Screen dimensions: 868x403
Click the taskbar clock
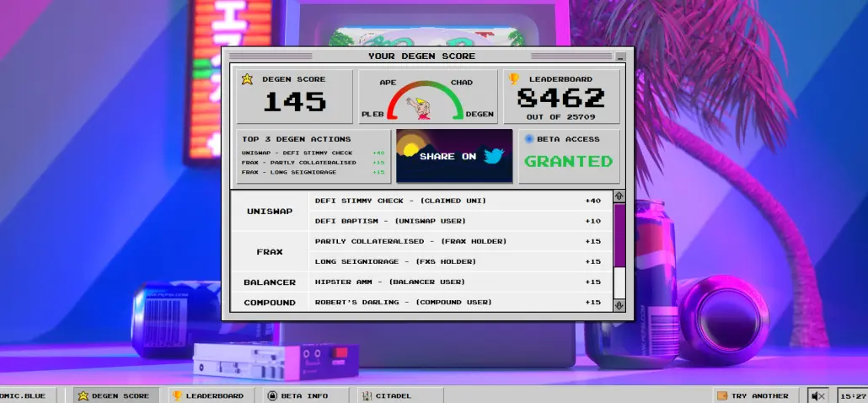(x=853, y=395)
